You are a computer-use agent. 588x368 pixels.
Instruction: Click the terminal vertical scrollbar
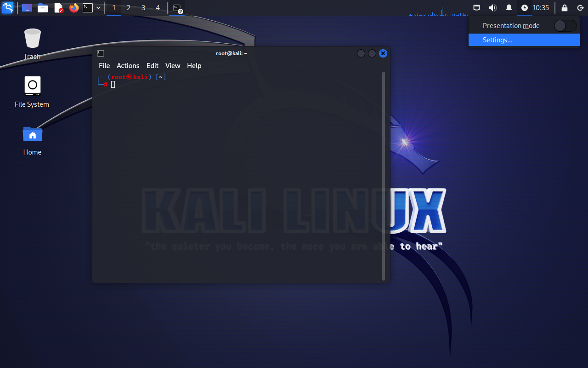pyautogui.click(x=384, y=176)
